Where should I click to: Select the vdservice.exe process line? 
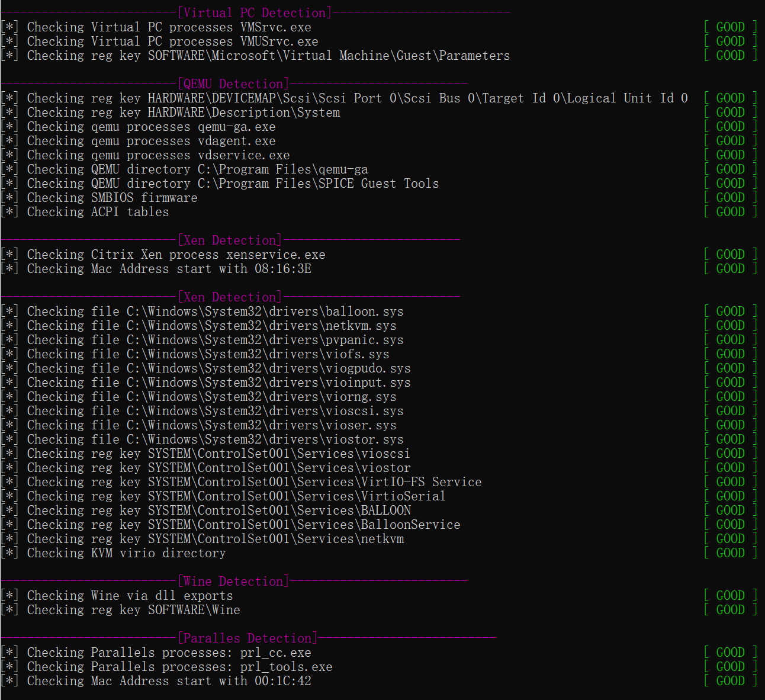pyautogui.click(x=145, y=155)
